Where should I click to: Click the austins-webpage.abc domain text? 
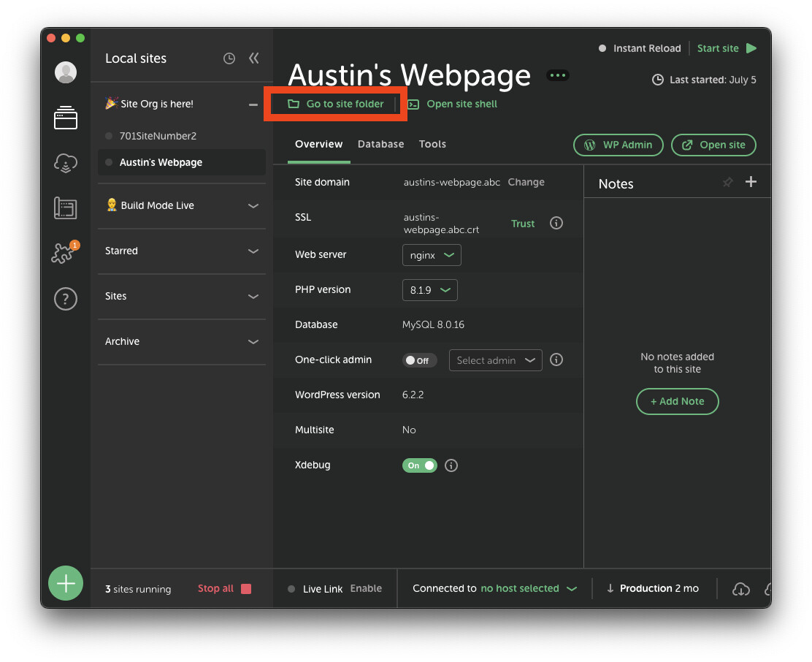tap(451, 183)
